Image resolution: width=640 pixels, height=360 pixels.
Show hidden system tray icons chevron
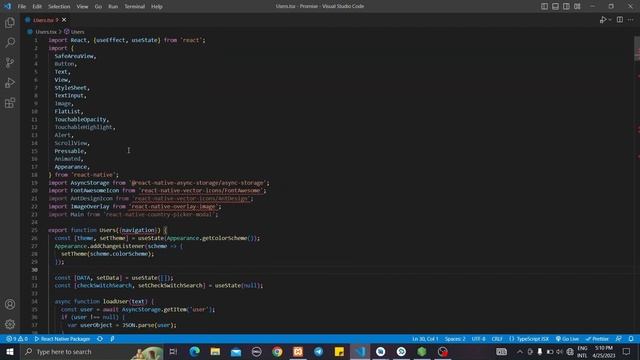click(520, 351)
